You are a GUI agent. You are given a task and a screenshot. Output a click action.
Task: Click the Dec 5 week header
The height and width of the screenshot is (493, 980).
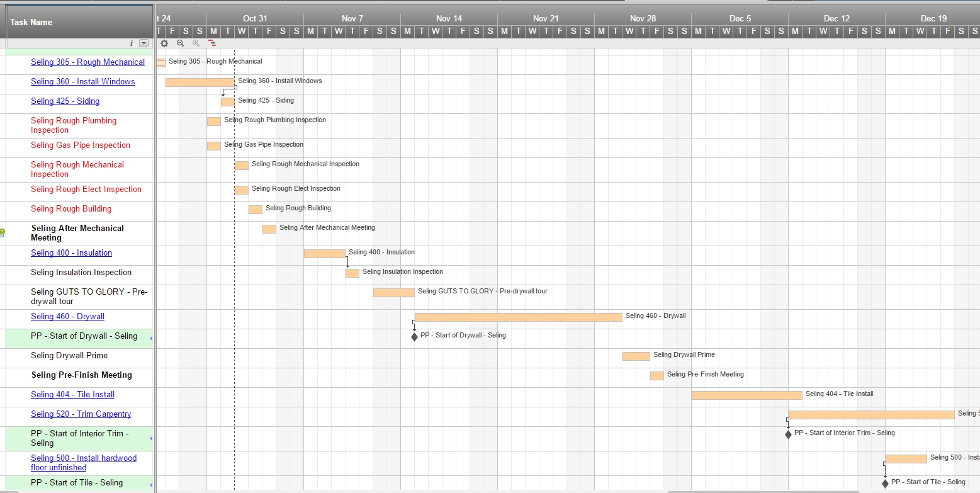coord(740,18)
